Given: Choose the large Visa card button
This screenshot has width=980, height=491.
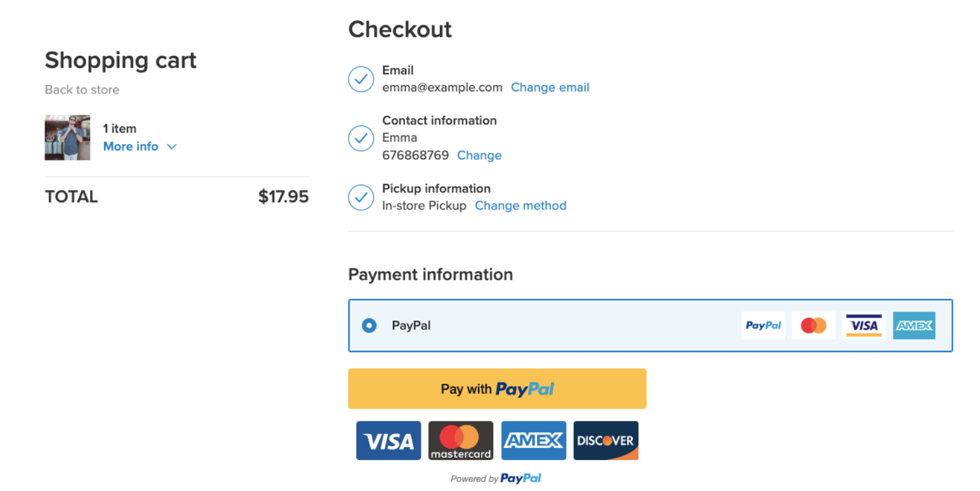Looking at the screenshot, I should 388,440.
